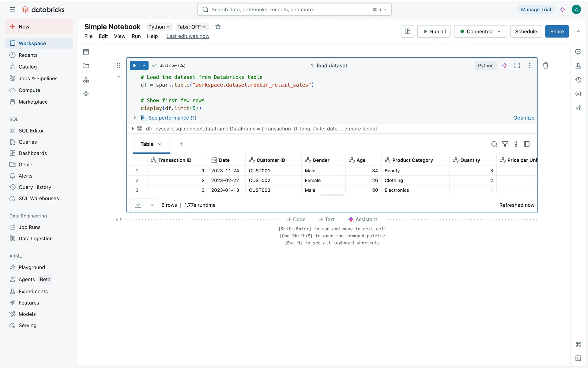Click the Run all button
This screenshot has width=588, height=368.
click(434, 31)
